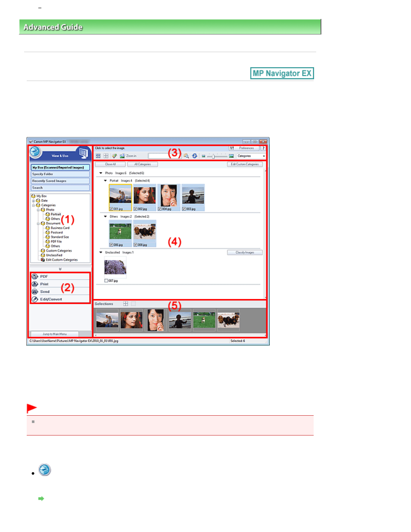Viewport: 411px width, 532px height.
Task: Uncheck the 008.jpg checkbox
Action: 135,245
